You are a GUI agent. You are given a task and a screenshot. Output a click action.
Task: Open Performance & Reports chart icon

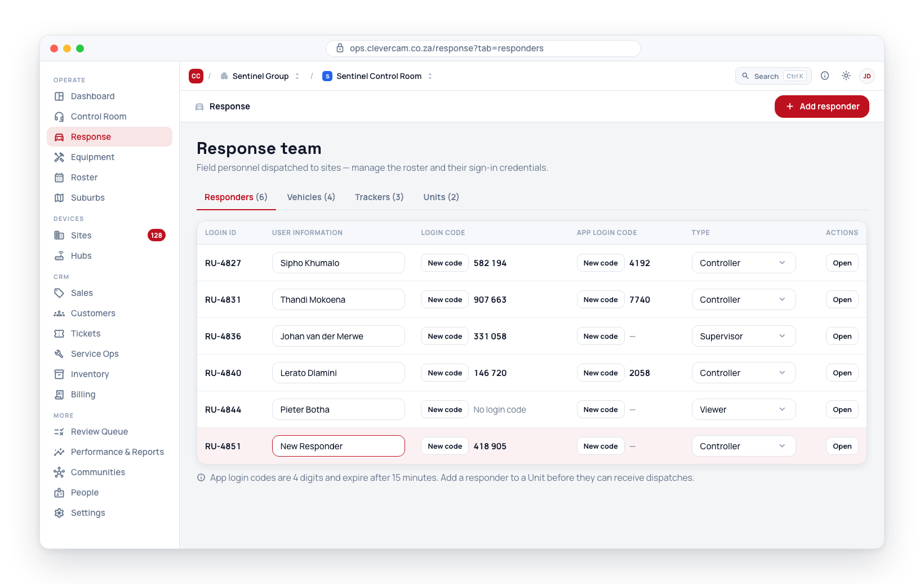59,452
